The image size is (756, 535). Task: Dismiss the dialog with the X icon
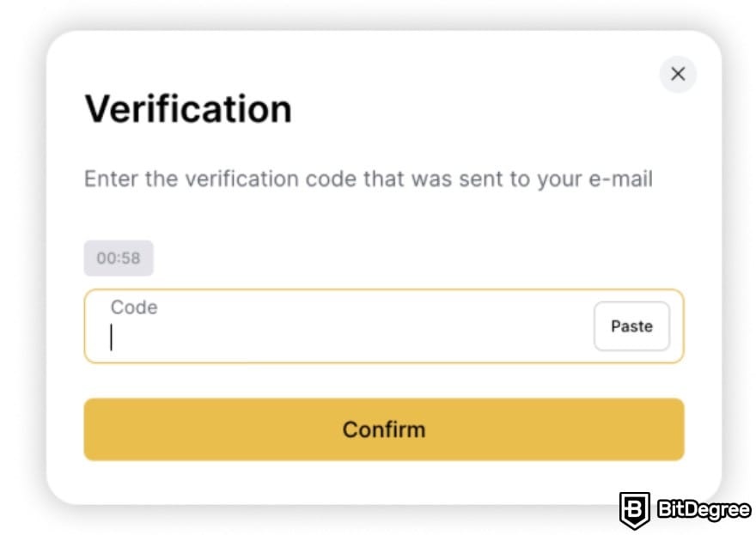[x=678, y=74]
